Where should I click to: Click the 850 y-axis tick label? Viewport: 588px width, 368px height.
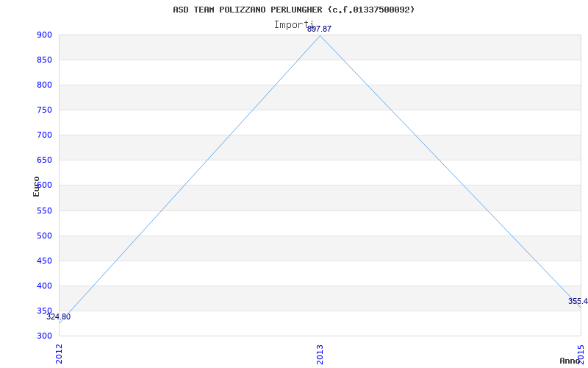coord(44,60)
